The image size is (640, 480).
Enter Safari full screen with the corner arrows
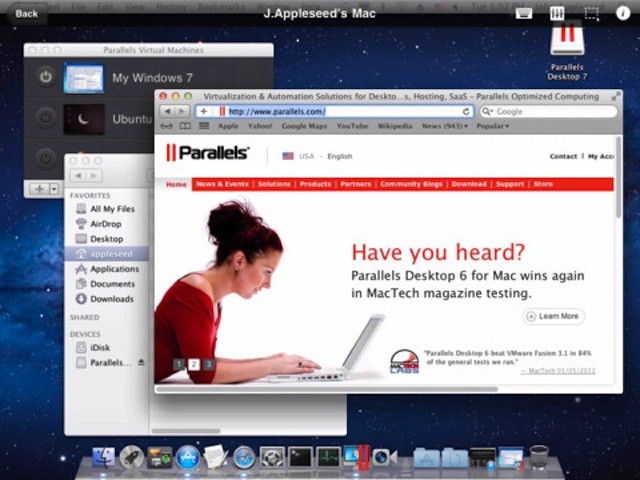(616, 96)
